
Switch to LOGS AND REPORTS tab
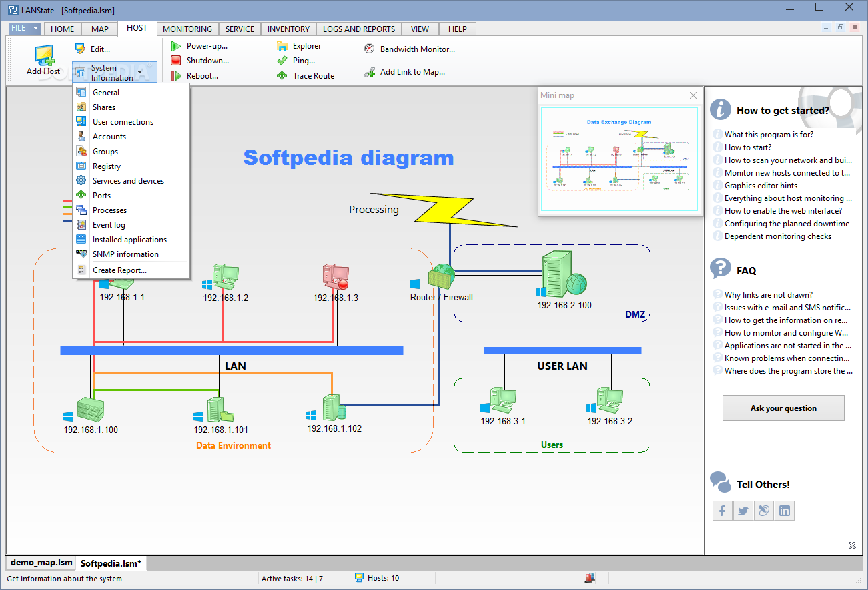click(359, 29)
